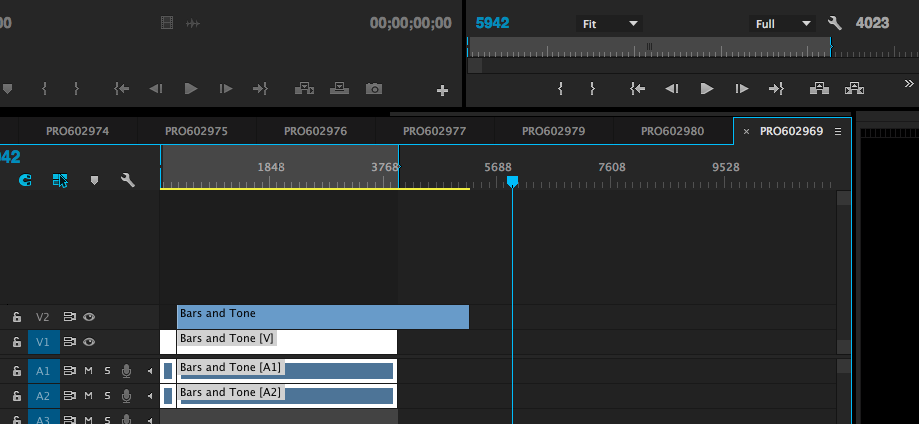Screen dimensions: 919x424
Task: Open PRO602969 panel menu
Action: click(838, 131)
